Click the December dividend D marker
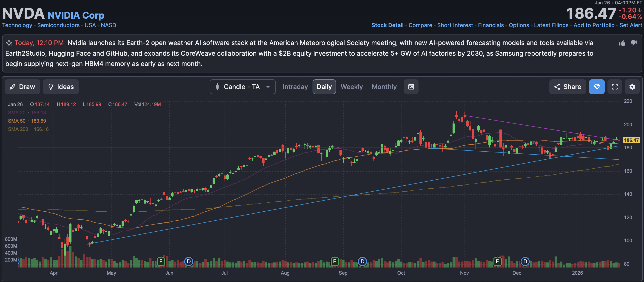644x282 pixels. point(525,262)
